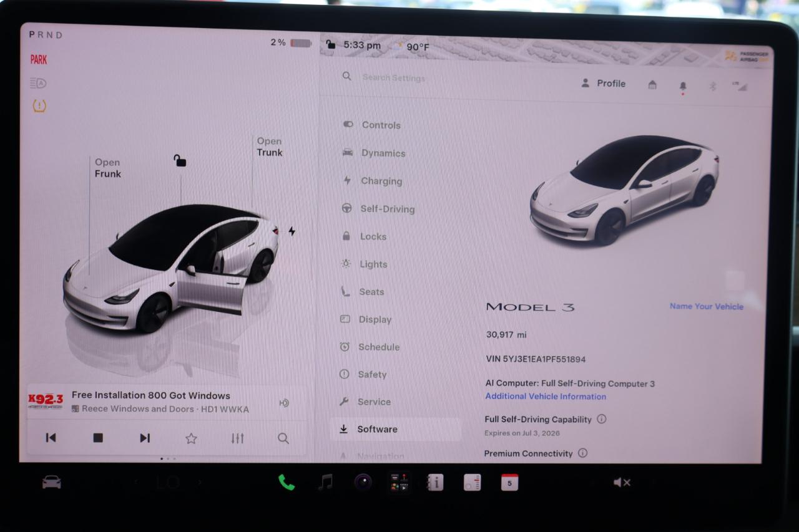Select the Software menu item
This screenshot has width=799, height=532.
pos(395,429)
